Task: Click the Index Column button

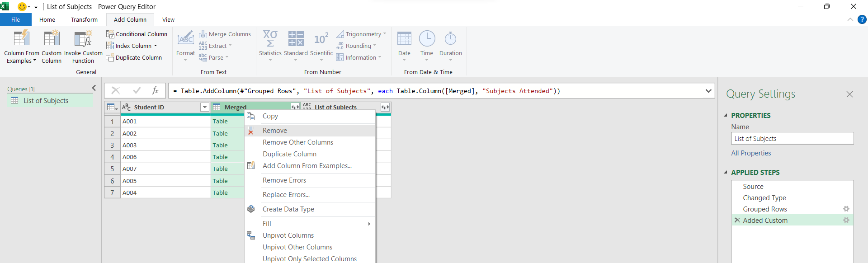Action: pyautogui.click(x=132, y=46)
